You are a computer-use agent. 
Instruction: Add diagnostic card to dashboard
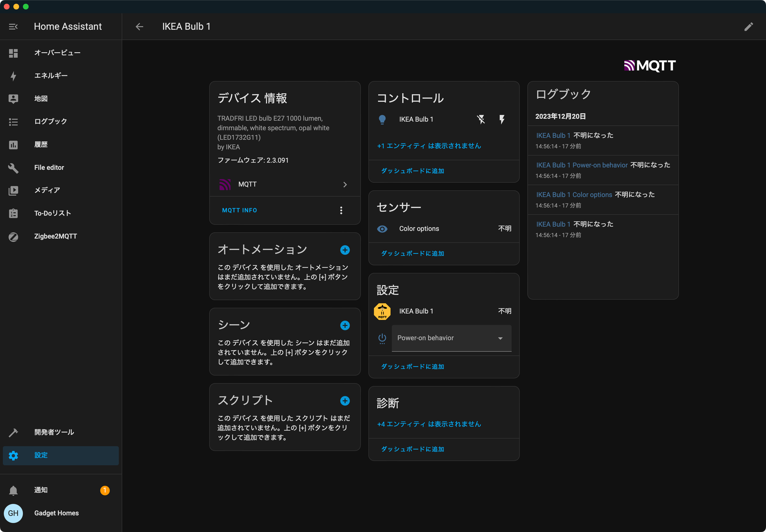pyautogui.click(x=412, y=449)
